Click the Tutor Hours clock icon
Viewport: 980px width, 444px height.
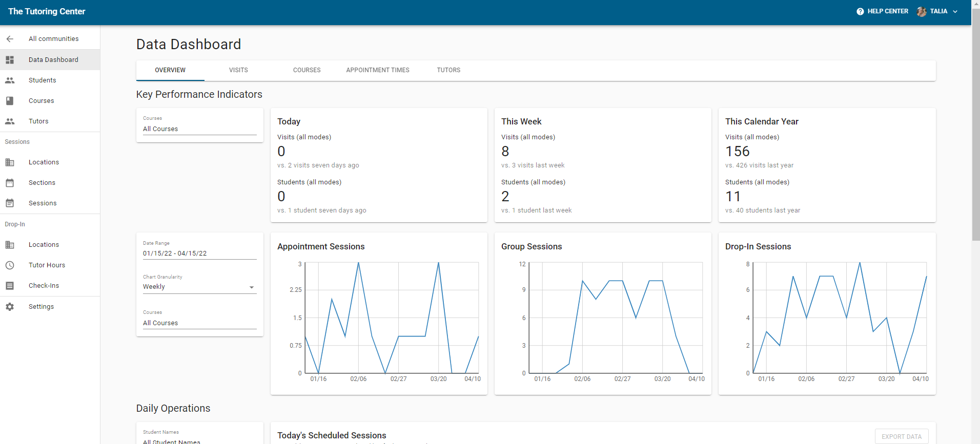(10, 265)
